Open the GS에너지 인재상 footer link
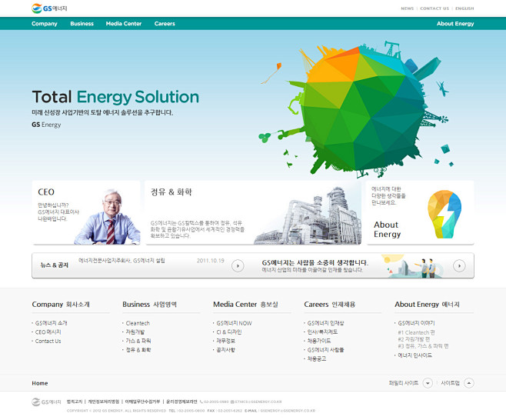This screenshot has width=506, height=420. pos(325,323)
